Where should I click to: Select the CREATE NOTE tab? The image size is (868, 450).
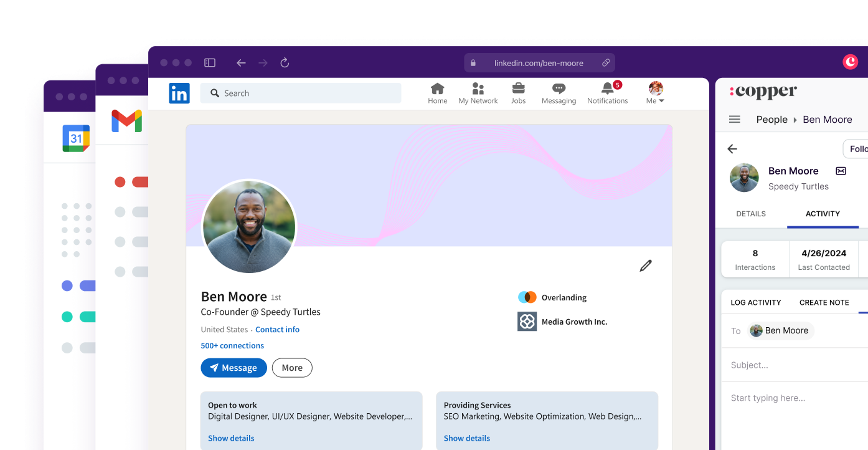click(x=824, y=302)
